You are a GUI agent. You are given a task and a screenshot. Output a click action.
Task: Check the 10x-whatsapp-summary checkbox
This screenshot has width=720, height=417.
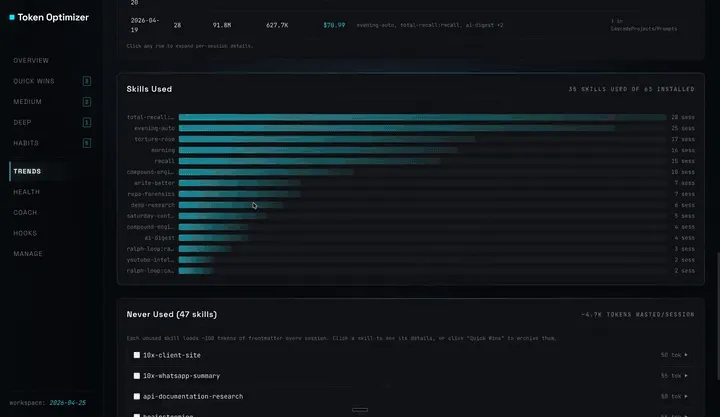(x=137, y=376)
